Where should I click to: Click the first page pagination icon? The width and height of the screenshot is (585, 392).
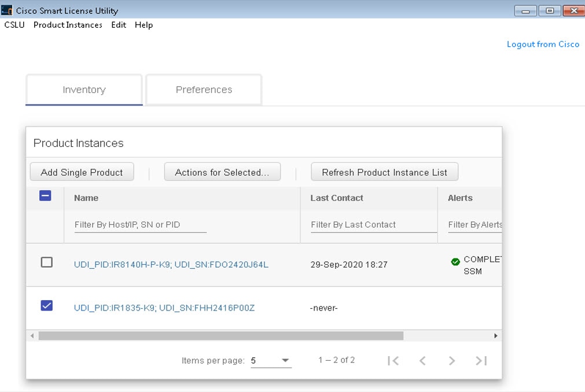tap(393, 361)
